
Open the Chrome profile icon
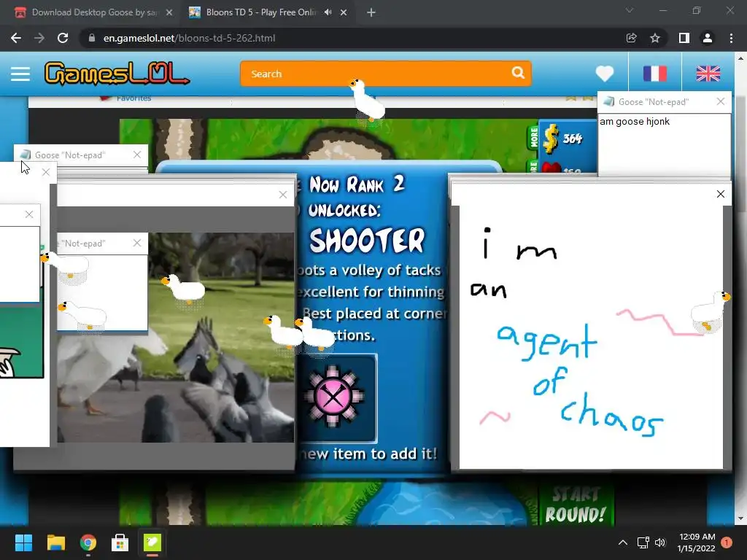tap(708, 38)
